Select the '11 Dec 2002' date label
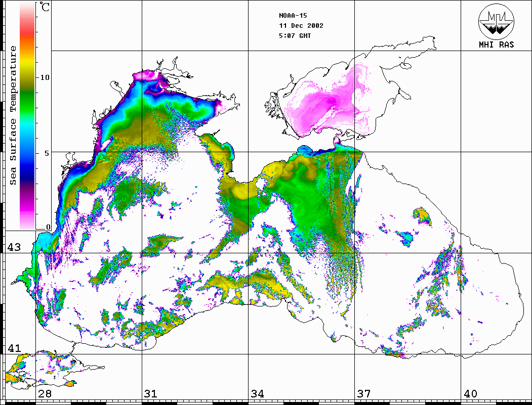 pyautogui.click(x=301, y=26)
